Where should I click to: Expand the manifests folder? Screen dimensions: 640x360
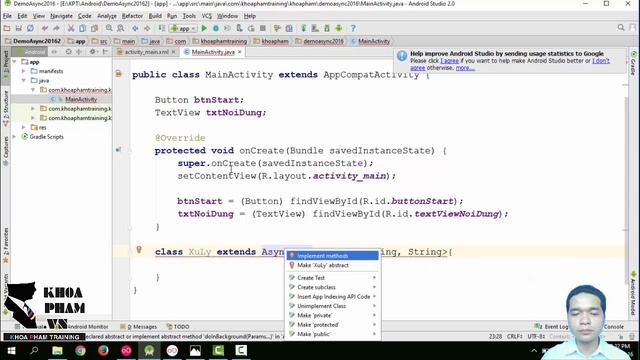point(24,71)
